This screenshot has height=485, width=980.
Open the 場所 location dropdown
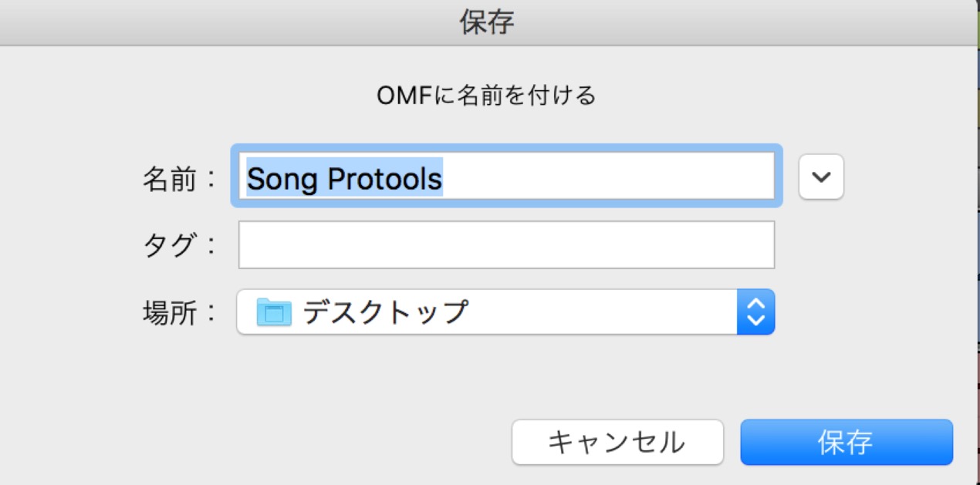pyautogui.click(x=505, y=312)
